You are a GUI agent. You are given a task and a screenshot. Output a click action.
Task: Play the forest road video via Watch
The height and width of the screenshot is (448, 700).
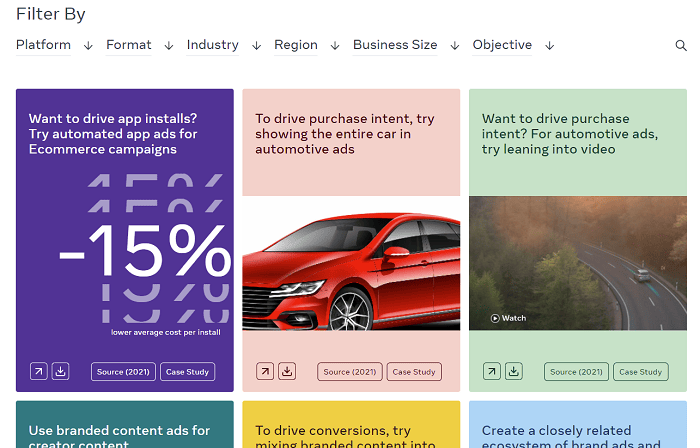tap(508, 318)
